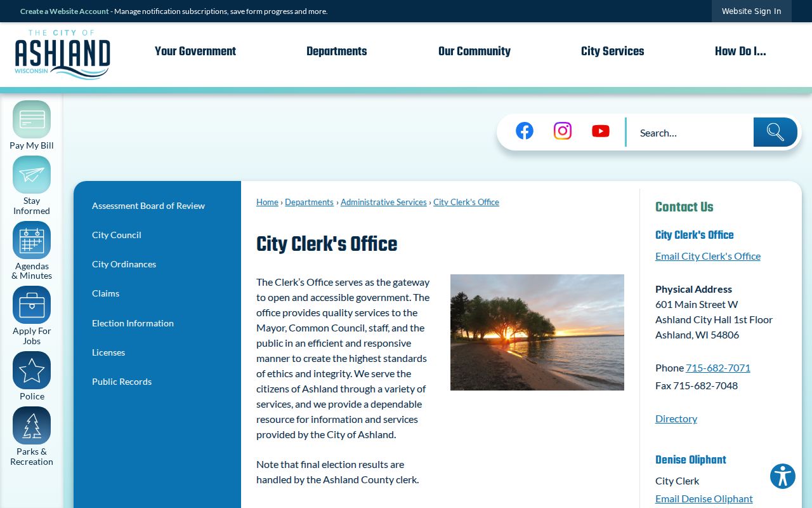Click Email City Clerk's Office link

pos(708,256)
